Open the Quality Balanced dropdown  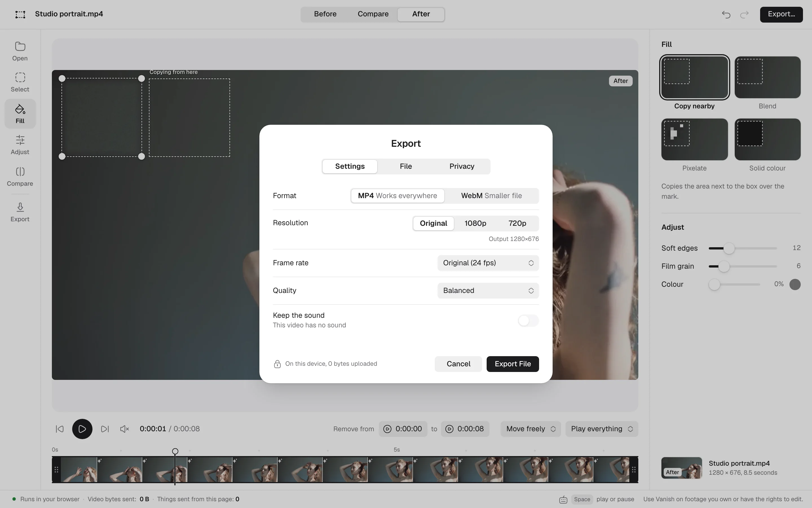488,290
